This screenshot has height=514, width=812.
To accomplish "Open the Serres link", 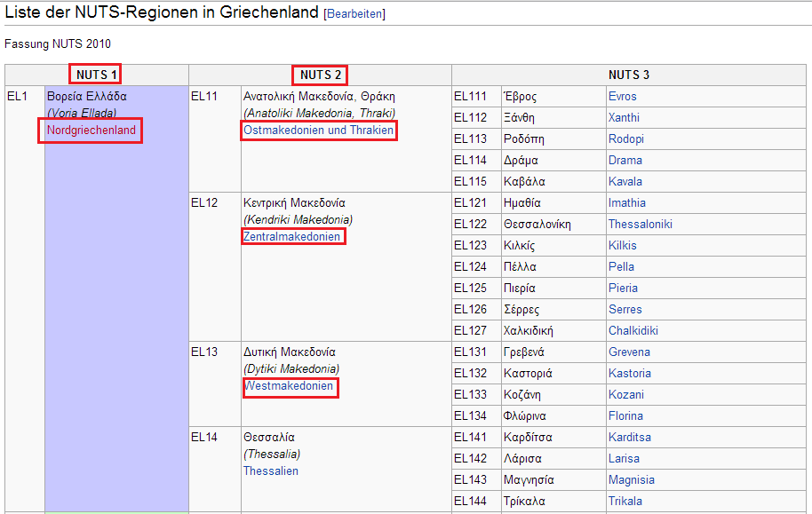I will coord(625,309).
